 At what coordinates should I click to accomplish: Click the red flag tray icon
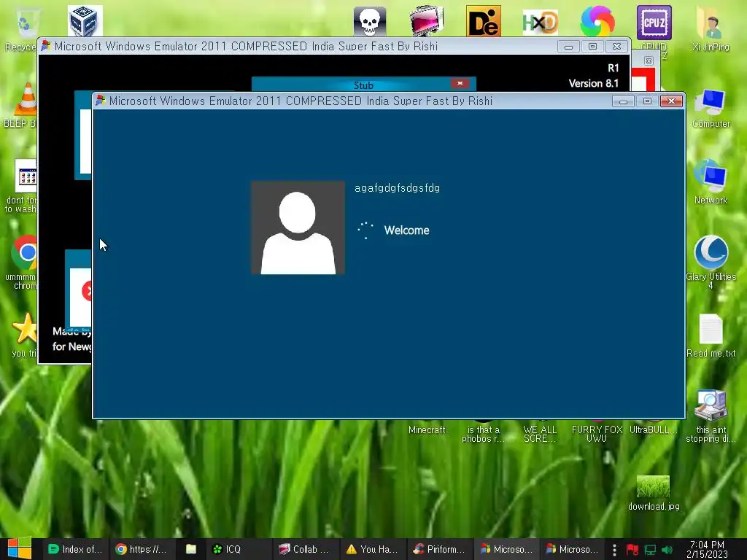coord(632,550)
